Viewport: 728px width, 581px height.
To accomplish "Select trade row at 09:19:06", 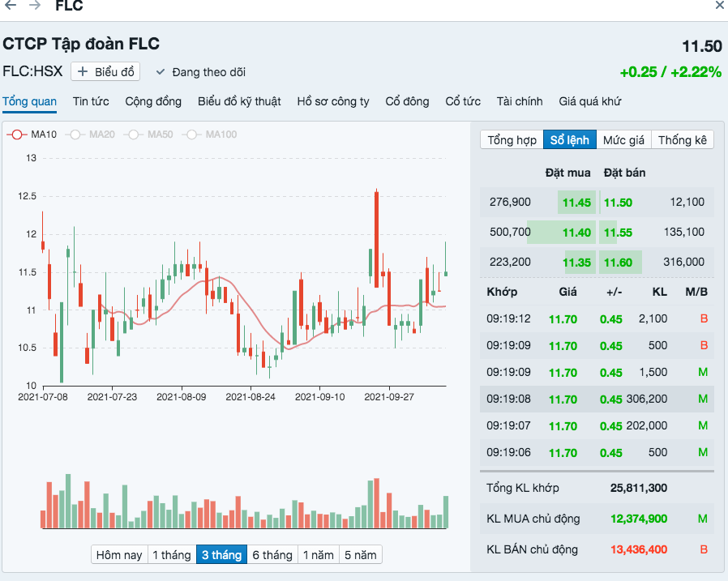I will coord(597,452).
